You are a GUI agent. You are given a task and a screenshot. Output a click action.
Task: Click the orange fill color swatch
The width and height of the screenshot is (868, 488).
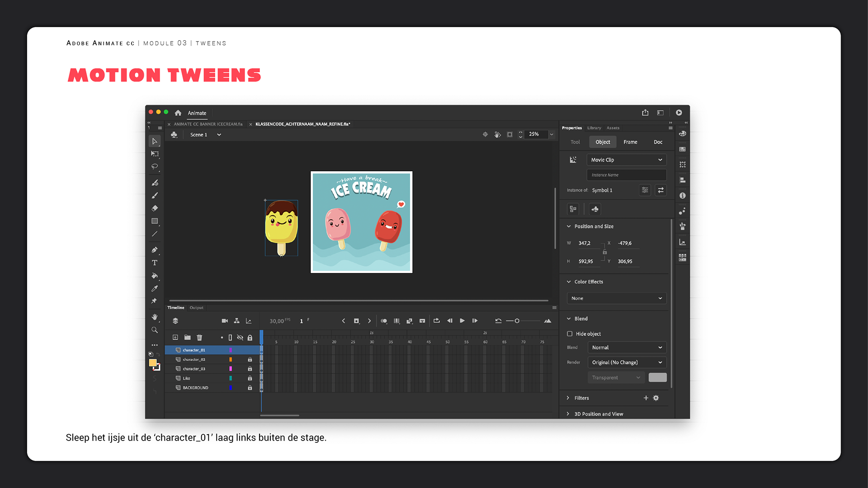coord(153,363)
